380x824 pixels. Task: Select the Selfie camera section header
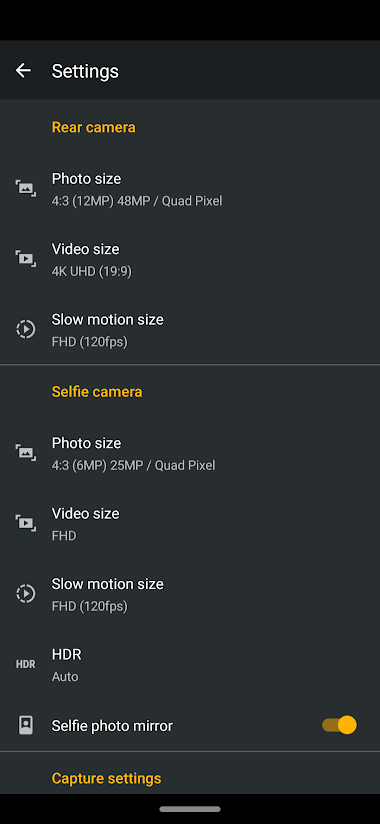point(97,392)
